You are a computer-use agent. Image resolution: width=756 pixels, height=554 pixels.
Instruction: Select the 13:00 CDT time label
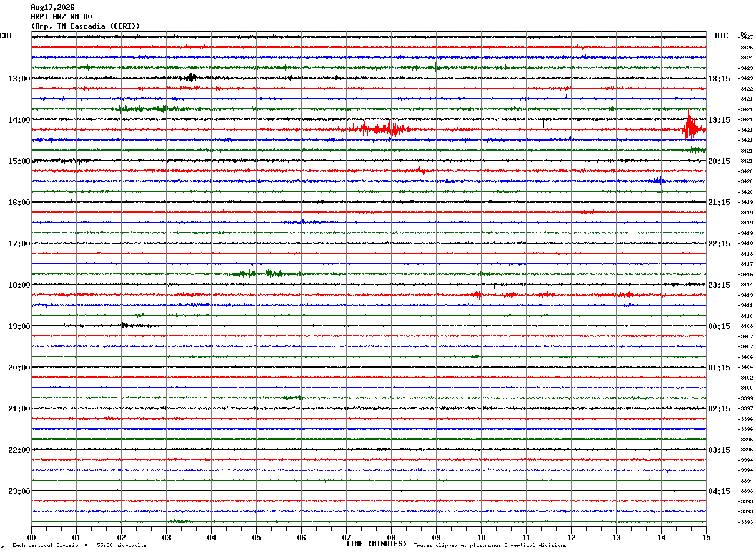pos(19,79)
